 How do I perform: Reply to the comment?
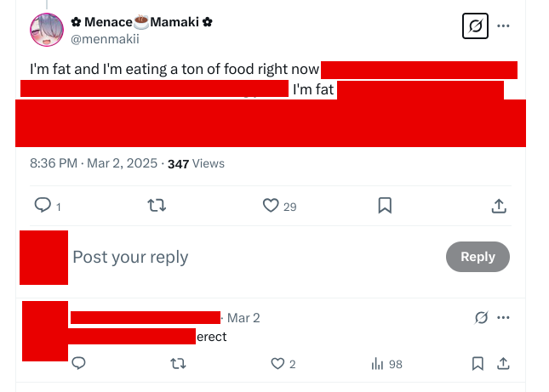pos(78,364)
